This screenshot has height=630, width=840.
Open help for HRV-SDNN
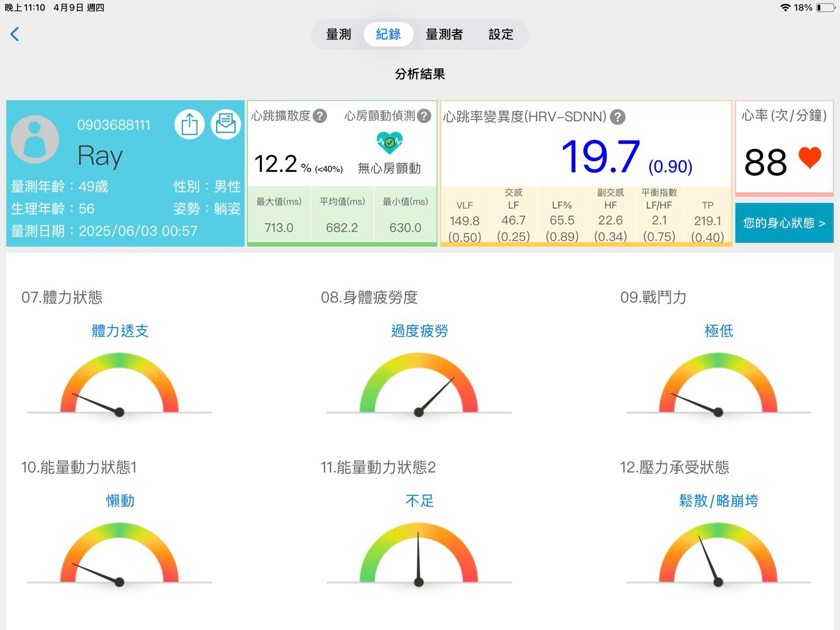point(618,117)
